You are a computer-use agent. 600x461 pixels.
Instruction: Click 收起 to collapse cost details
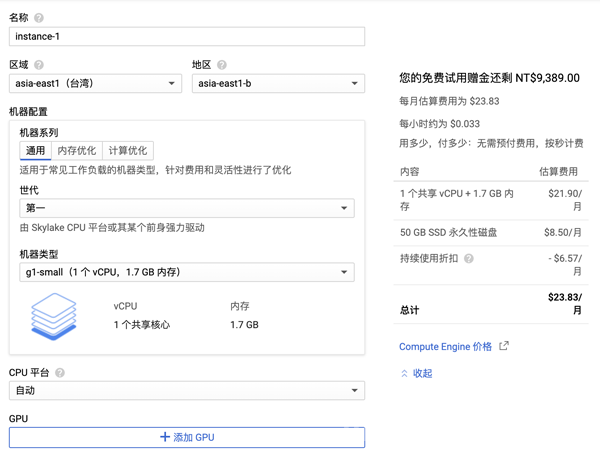coord(423,374)
